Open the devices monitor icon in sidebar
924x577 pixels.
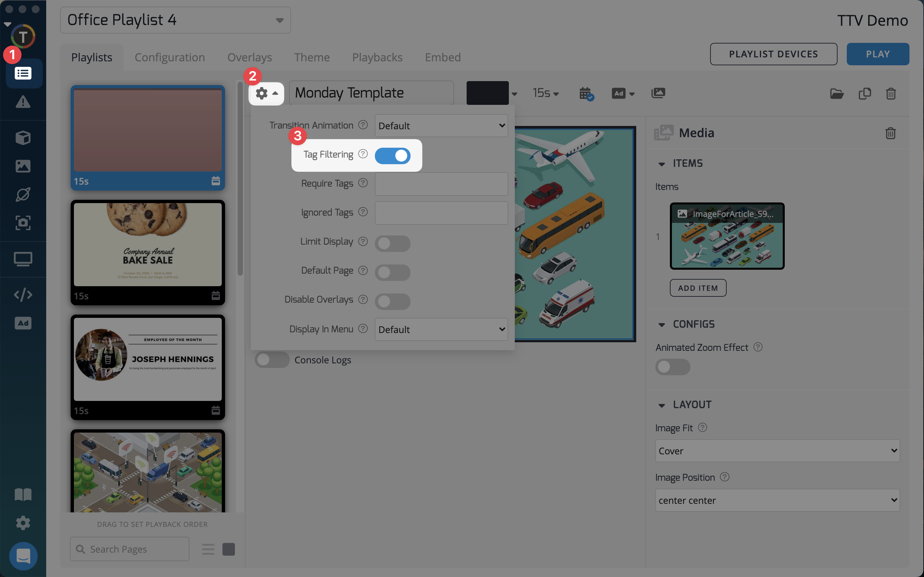click(23, 259)
